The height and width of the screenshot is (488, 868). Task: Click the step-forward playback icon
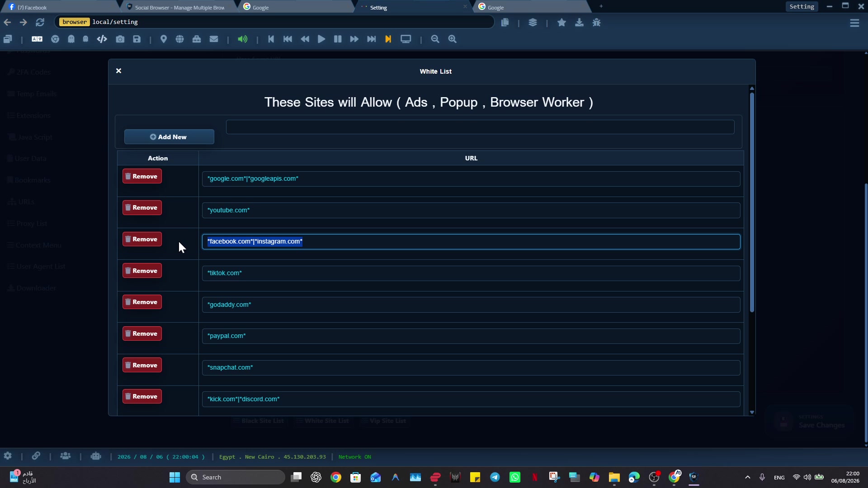pos(372,39)
